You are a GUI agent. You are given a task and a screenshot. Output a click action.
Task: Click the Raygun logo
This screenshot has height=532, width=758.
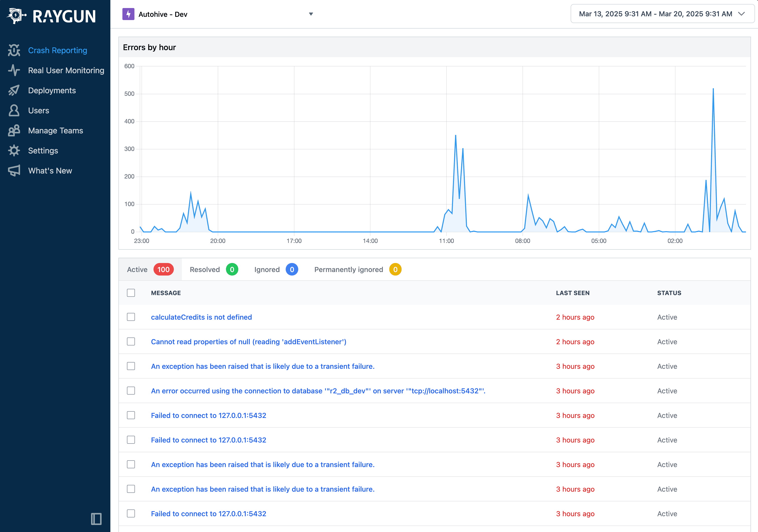51,16
